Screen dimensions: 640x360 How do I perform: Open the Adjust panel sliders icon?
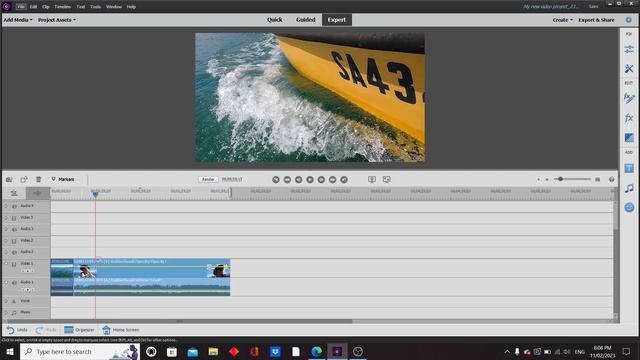tap(629, 49)
